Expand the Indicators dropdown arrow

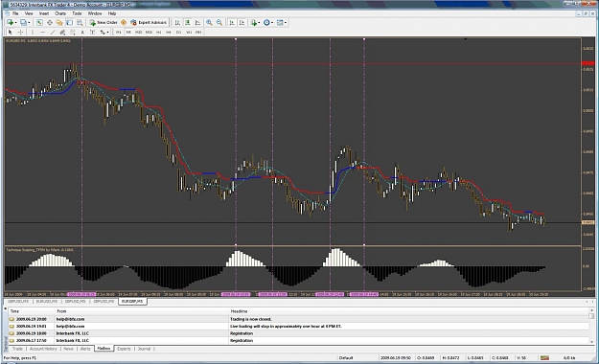coord(259,23)
